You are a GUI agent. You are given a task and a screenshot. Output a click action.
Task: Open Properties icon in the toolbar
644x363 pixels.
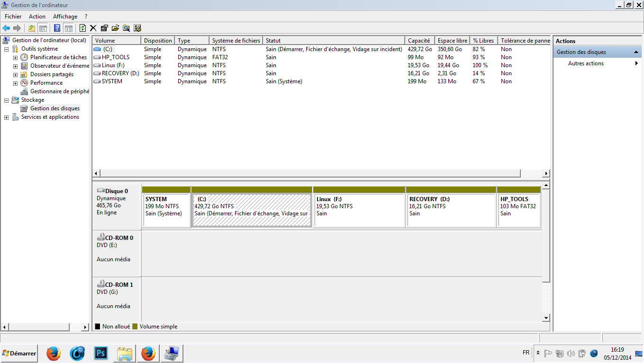pos(104,28)
